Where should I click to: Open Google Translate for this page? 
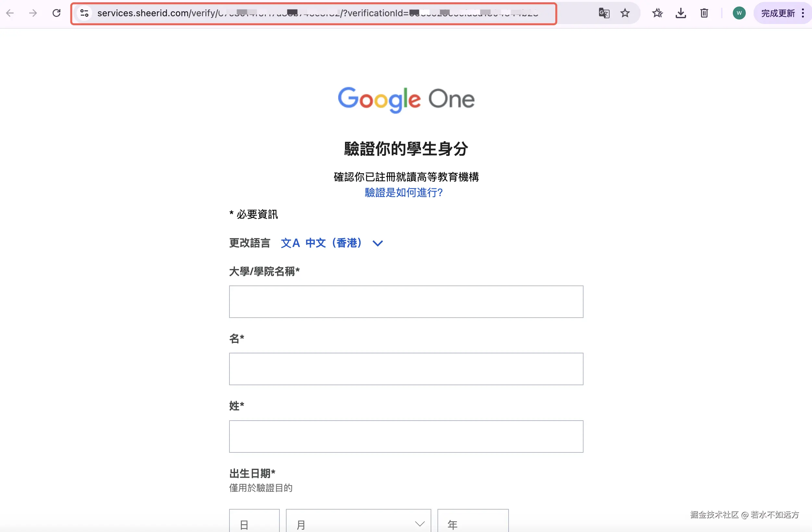pos(604,13)
